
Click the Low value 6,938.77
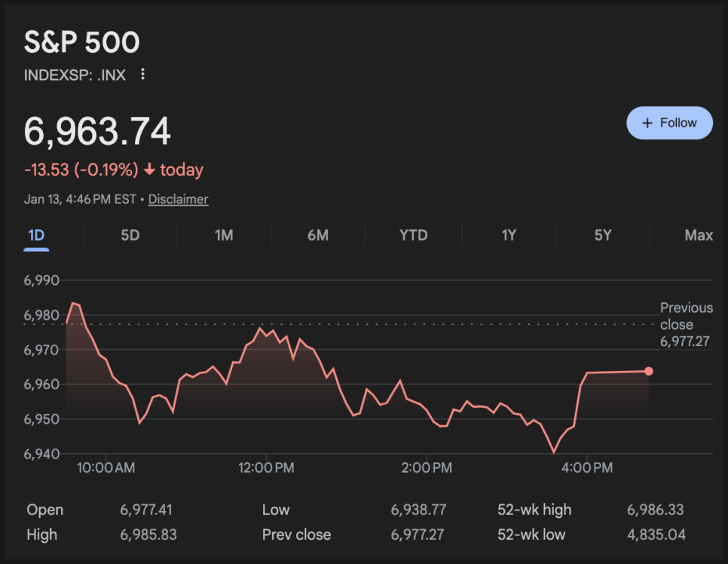pos(418,510)
